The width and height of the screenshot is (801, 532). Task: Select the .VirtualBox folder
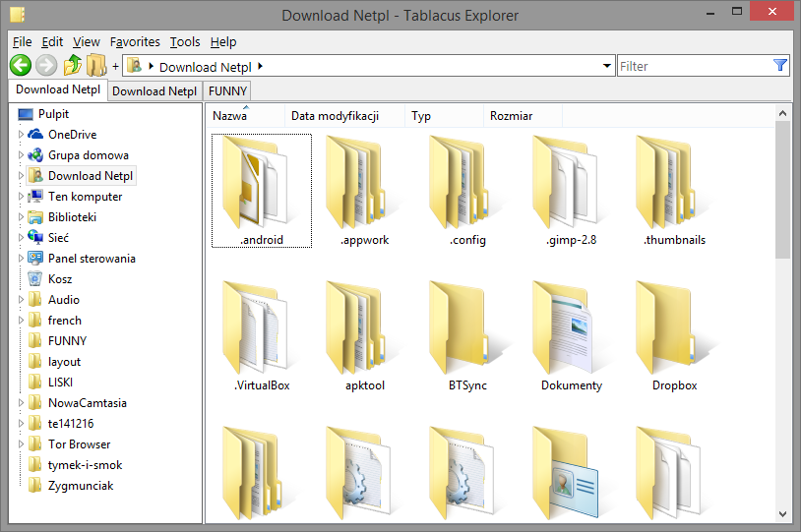[x=262, y=336]
